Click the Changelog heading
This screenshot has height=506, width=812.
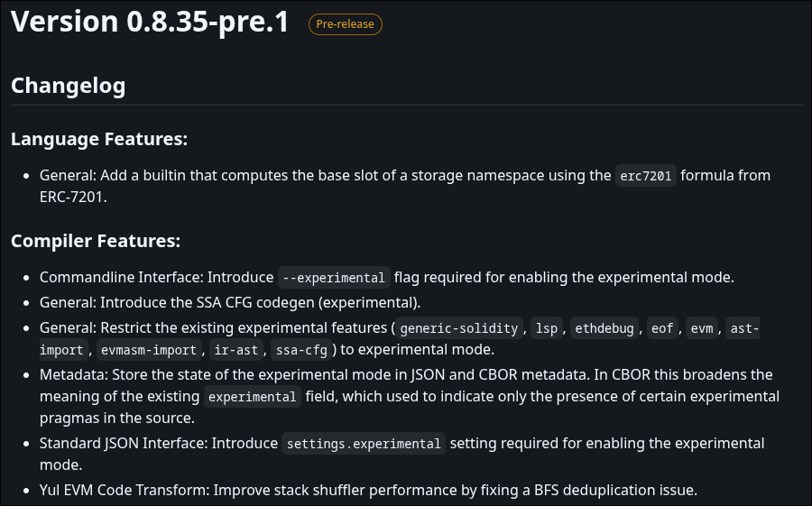click(x=69, y=86)
